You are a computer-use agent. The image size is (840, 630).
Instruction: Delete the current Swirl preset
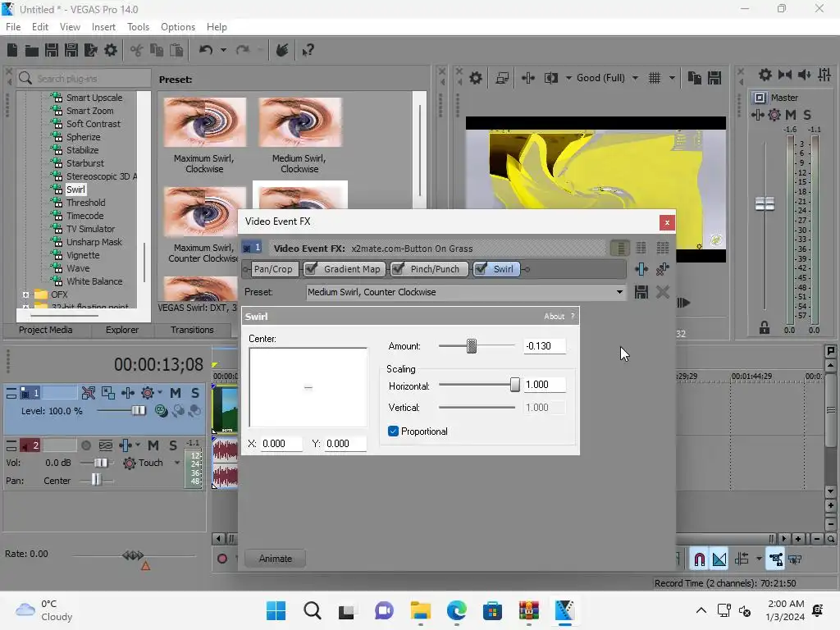point(663,292)
